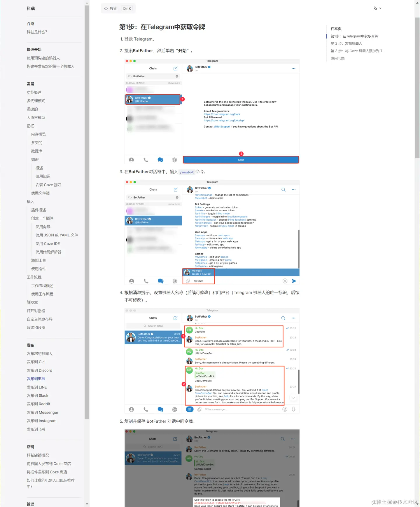This screenshot has height=507, width=420.
Task: Open '发布到 Reddit' page
Action: (x=38, y=404)
